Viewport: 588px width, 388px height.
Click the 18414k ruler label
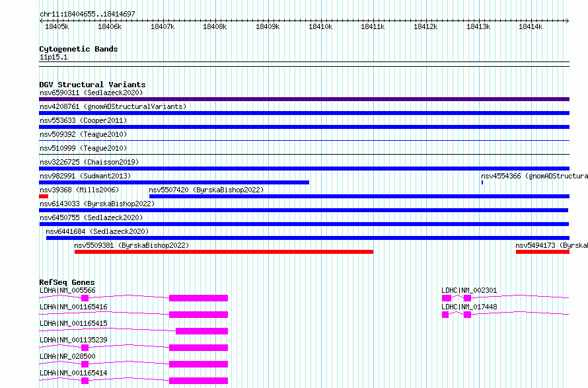pos(531,26)
